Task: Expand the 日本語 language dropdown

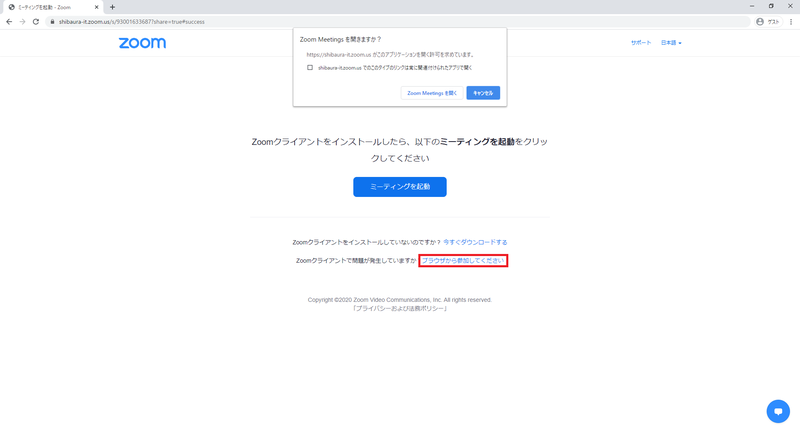Action: pyautogui.click(x=671, y=43)
